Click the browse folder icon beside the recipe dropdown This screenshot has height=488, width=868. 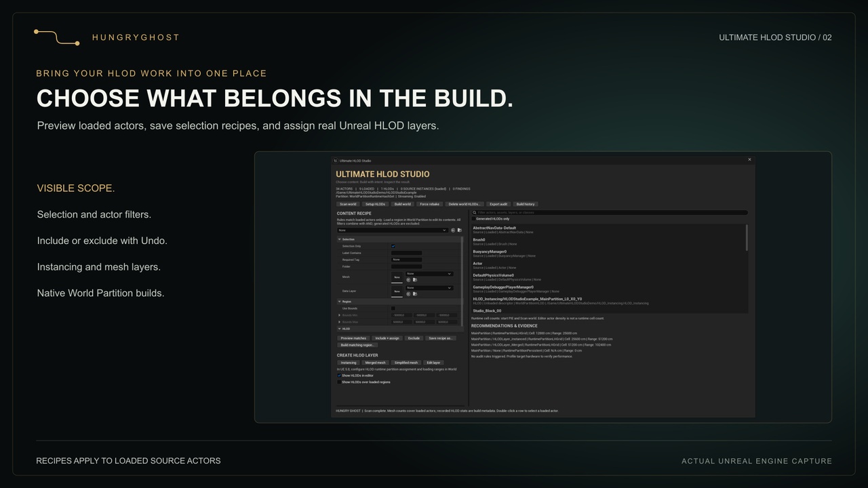[x=459, y=230]
